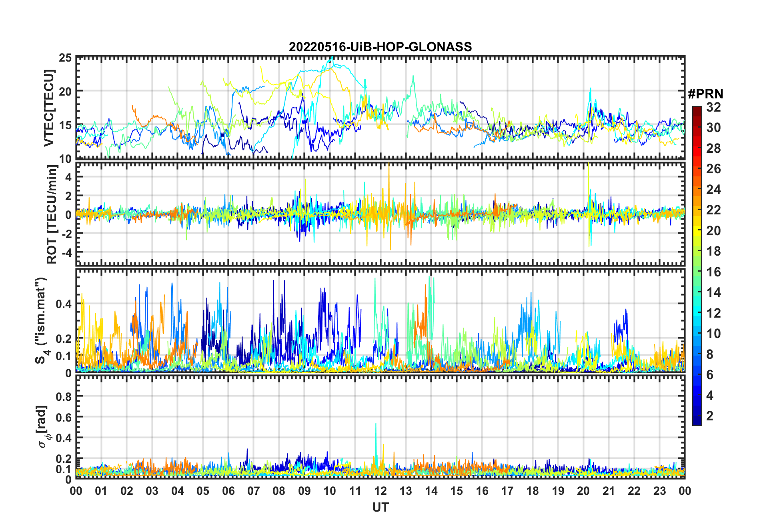Image resolution: width=761 pixels, height=532 pixels.
Task: Click the S4 ("ism.mat") y-axis label
Action: (x=41, y=320)
